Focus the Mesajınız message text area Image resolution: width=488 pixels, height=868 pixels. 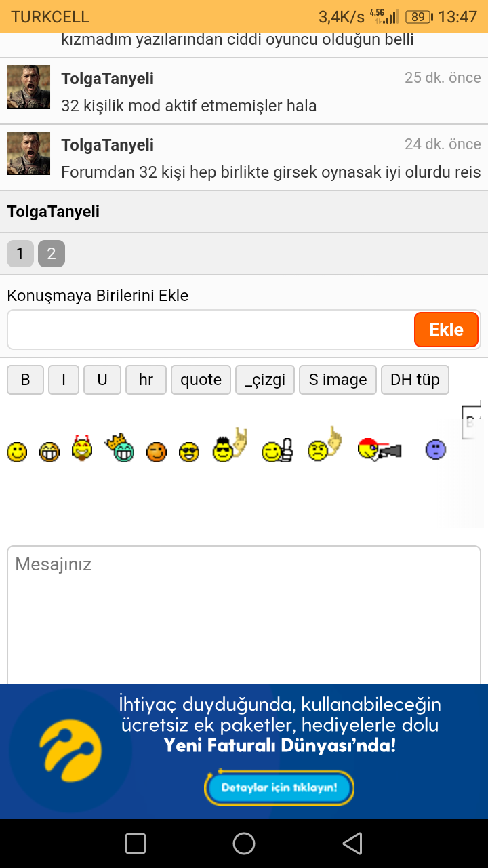coord(244,614)
